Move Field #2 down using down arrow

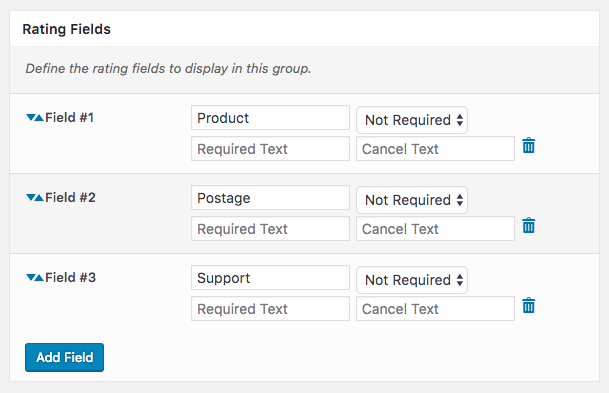[30, 198]
